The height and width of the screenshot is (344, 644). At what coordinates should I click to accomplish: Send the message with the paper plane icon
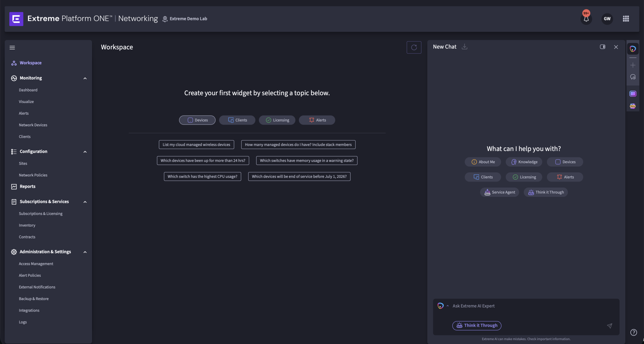click(x=610, y=326)
